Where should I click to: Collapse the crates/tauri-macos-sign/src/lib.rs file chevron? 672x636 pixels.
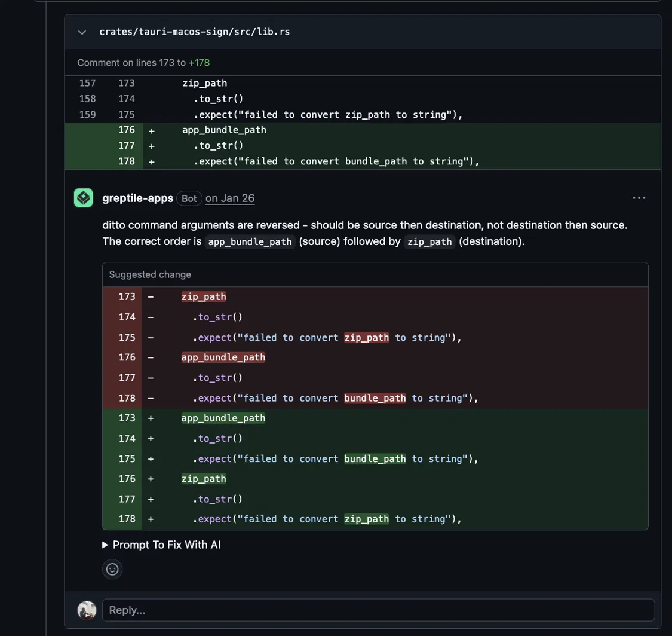click(82, 32)
